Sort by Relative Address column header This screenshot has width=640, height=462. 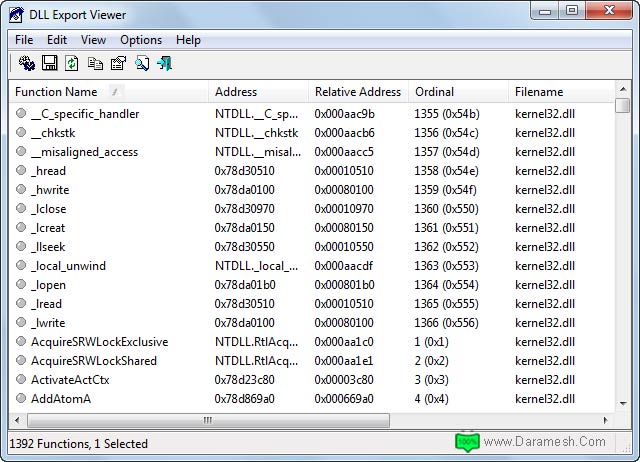click(357, 92)
